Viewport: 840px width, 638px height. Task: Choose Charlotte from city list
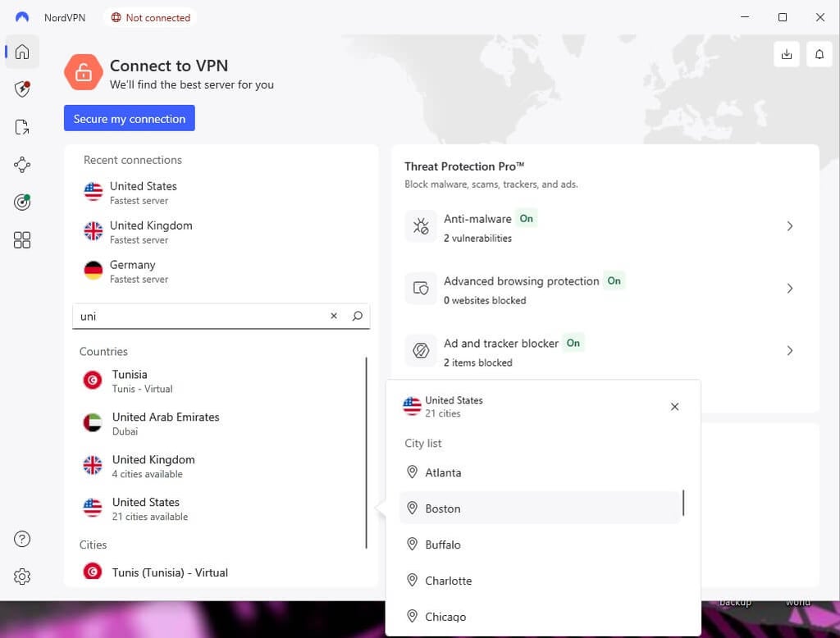coord(540,580)
